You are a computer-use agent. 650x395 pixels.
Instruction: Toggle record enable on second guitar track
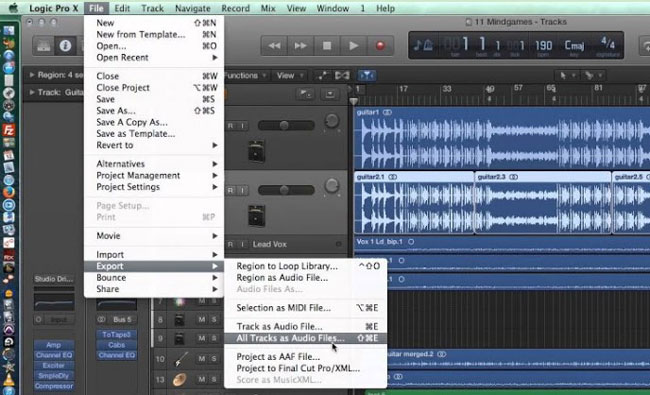[230, 190]
